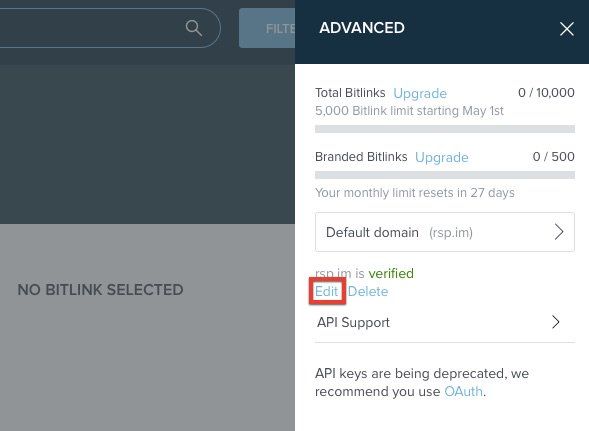Follow the OAuth recommendation link
This screenshot has width=589, height=431.
pos(464,392)
